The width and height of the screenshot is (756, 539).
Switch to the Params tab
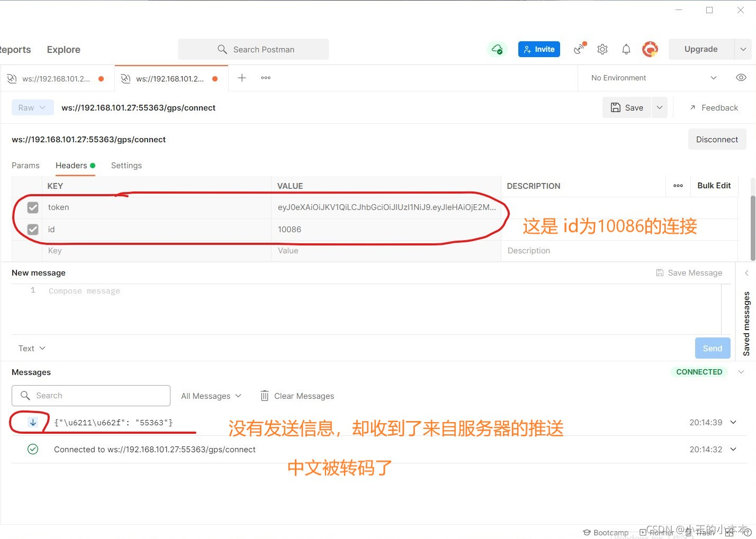coord(25,166)
